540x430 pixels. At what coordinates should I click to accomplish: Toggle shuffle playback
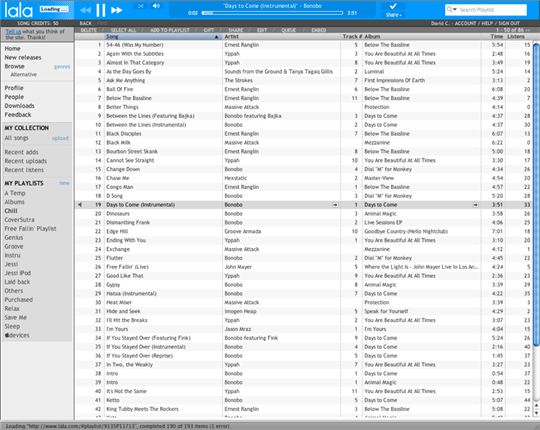pos(141,6)
